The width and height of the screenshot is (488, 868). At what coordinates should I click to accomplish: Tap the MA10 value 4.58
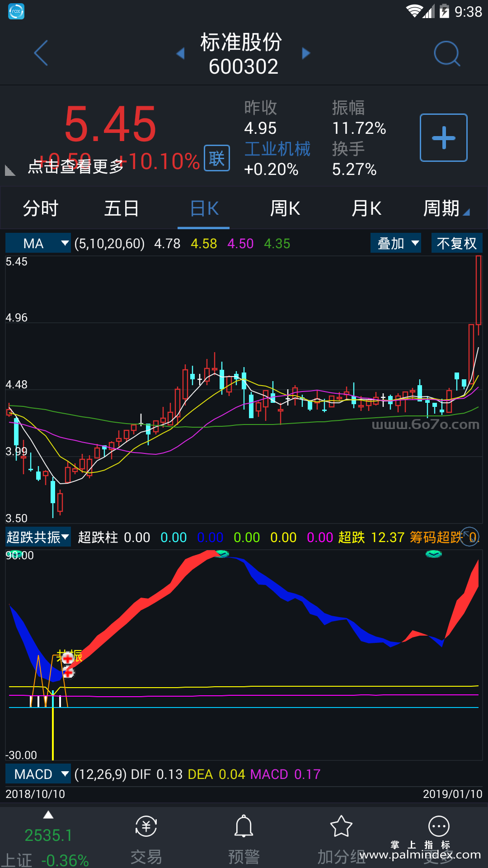click(x=204, y=244)
